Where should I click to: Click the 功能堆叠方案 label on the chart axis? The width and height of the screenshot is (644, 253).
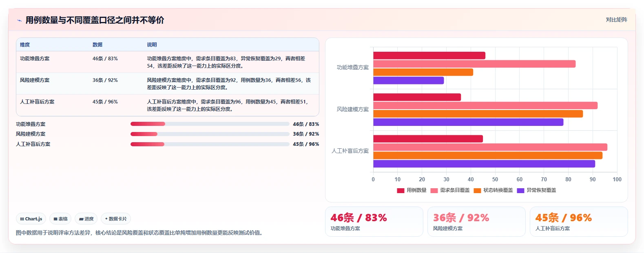tap(353, 68)
